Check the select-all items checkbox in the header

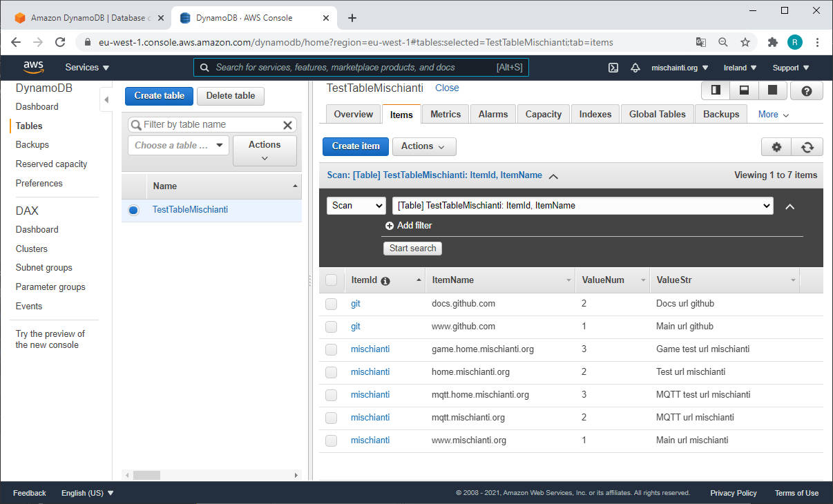click(331, 280)
